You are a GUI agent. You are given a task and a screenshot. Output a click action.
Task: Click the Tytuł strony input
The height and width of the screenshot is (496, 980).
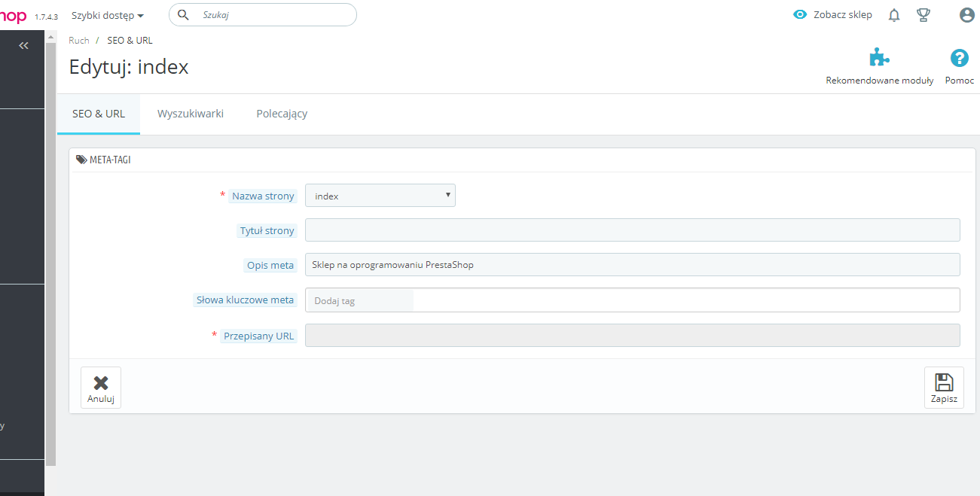pos(633,230)
